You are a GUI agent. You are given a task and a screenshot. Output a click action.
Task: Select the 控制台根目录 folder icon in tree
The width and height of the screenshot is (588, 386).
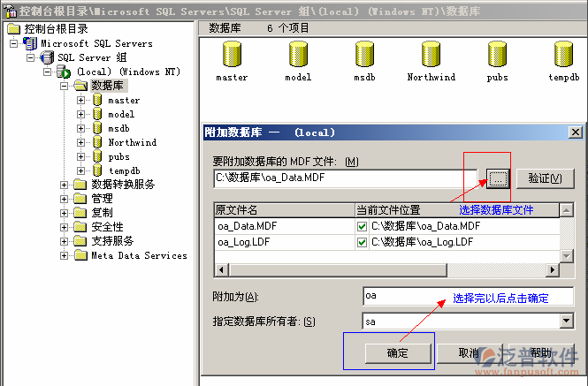13,29
